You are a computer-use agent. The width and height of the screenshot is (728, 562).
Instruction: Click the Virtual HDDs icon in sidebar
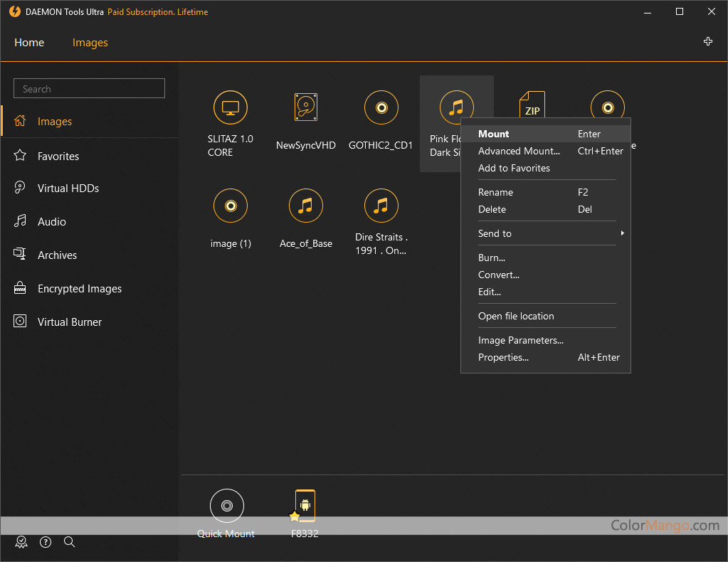20,188
